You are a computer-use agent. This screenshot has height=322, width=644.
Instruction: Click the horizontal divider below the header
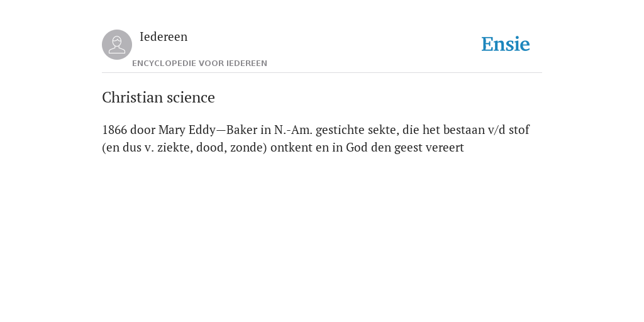coord(322,73)
